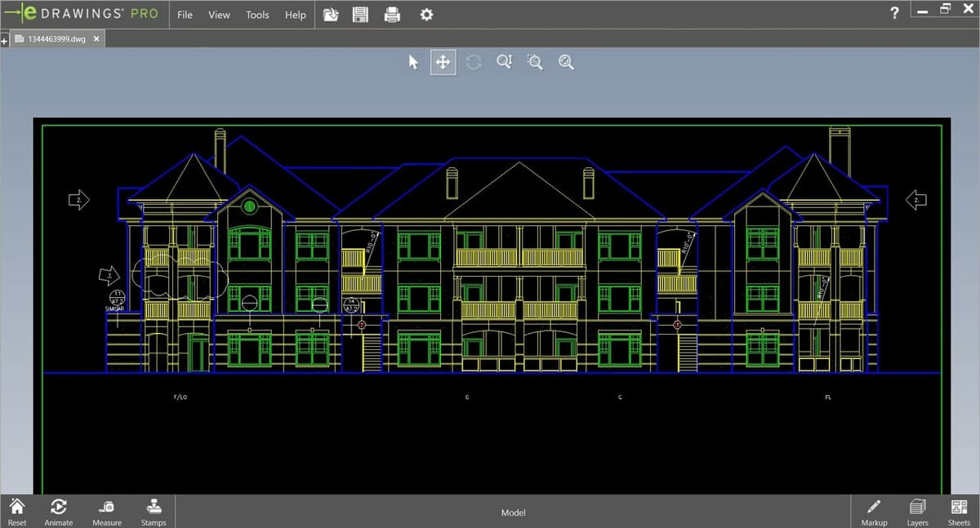Minimize the eDrawings window
The width and height of the screenshot is (980, 528).
click(922, 11)
